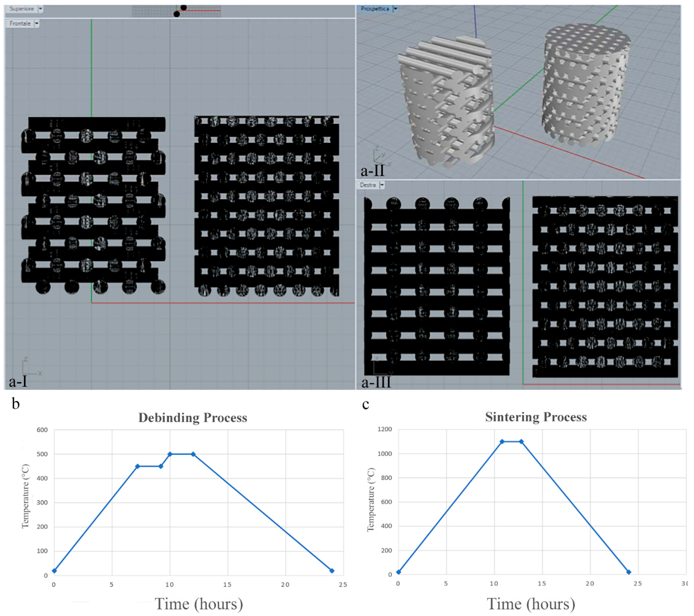
Task: Click the Destra viewport title
Action: click(368, 185)
